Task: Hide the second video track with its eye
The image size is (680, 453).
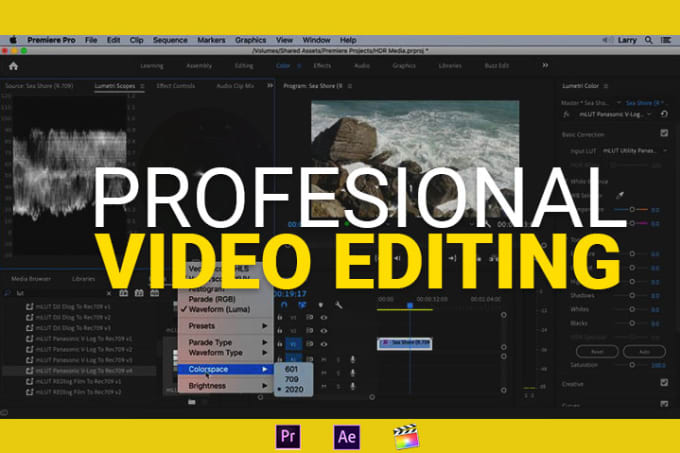Action: click(x=324, y=331)
